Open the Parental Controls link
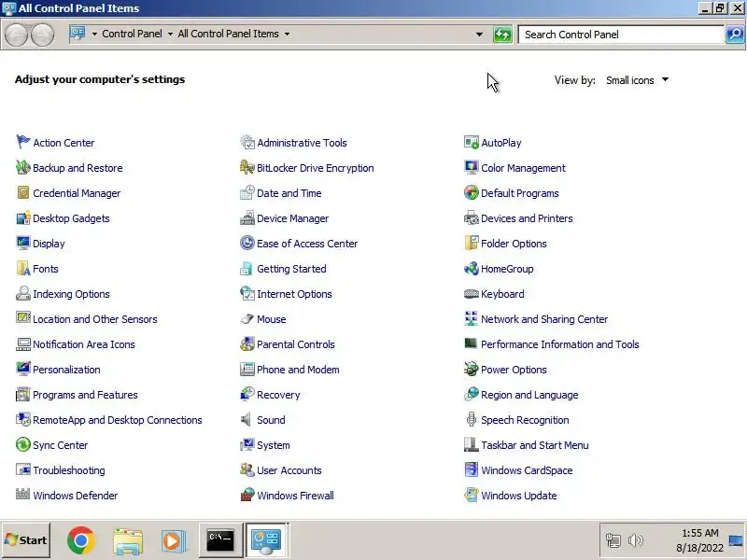This screenshot has height=560, width=747. [296, 344]
